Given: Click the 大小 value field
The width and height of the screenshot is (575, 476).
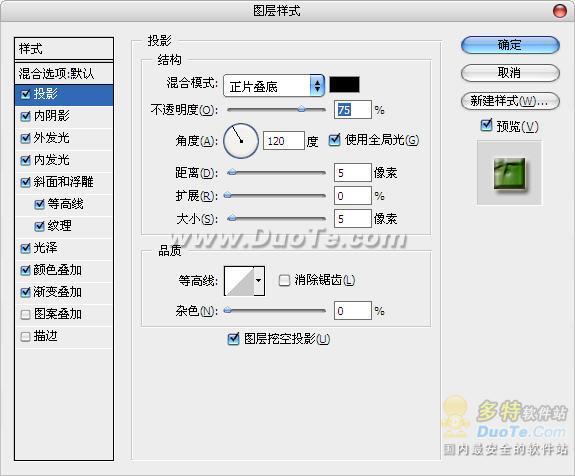Looking at the screenshot, I should [353, 219].
